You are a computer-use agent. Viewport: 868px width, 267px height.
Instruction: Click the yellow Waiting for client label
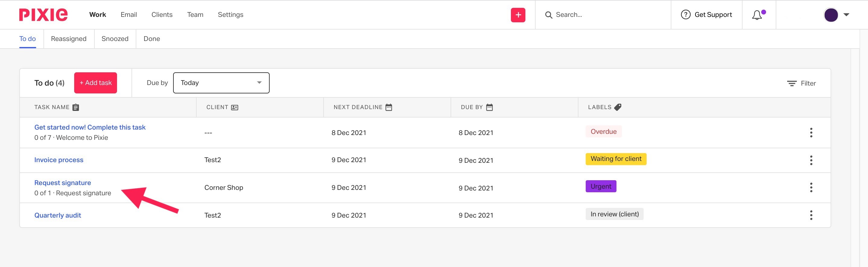(616, 159)
